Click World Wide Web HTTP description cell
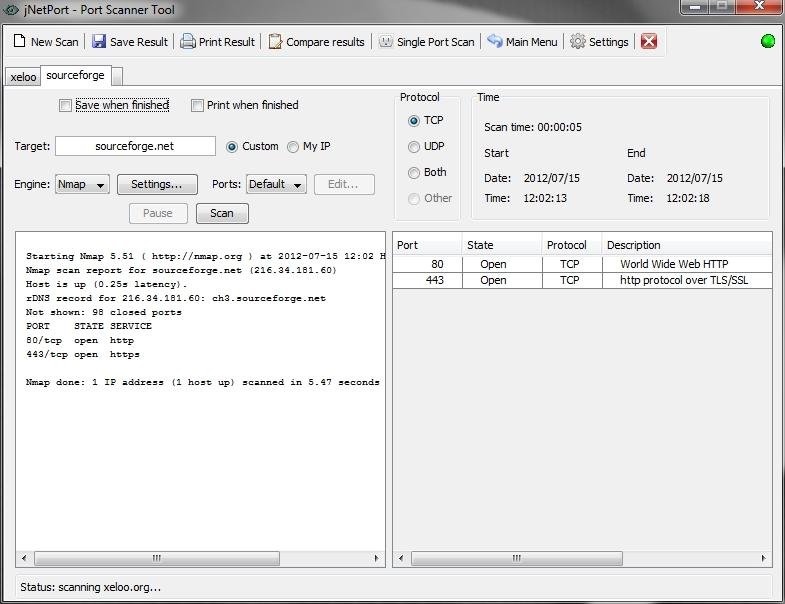The height and width of the screenshot is (604, 785). [687, 264]
